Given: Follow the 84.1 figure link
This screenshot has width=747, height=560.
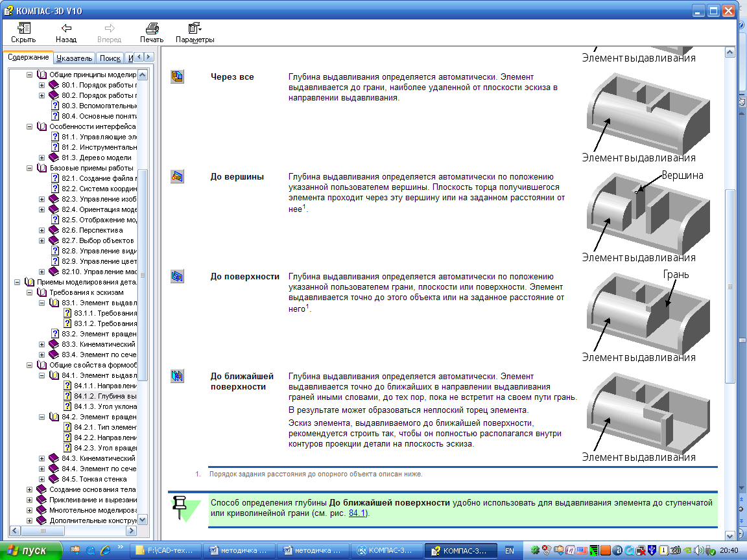Looking at the screenshot, I should 357,513.
